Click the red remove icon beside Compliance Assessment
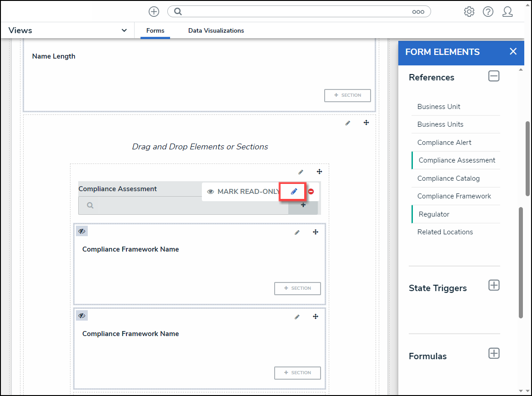Image resolution: width=532 pixels, height=396 pixels. [x=311, y=192]
